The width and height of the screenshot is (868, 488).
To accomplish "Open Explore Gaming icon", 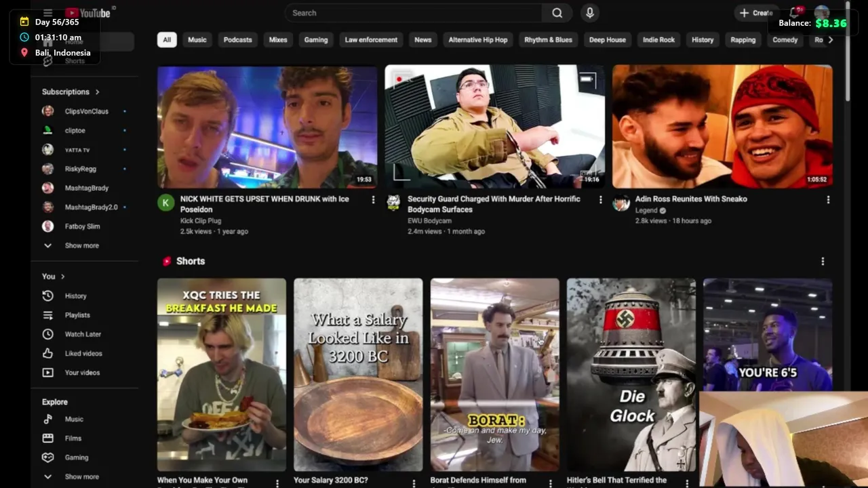I will point(47,457).
